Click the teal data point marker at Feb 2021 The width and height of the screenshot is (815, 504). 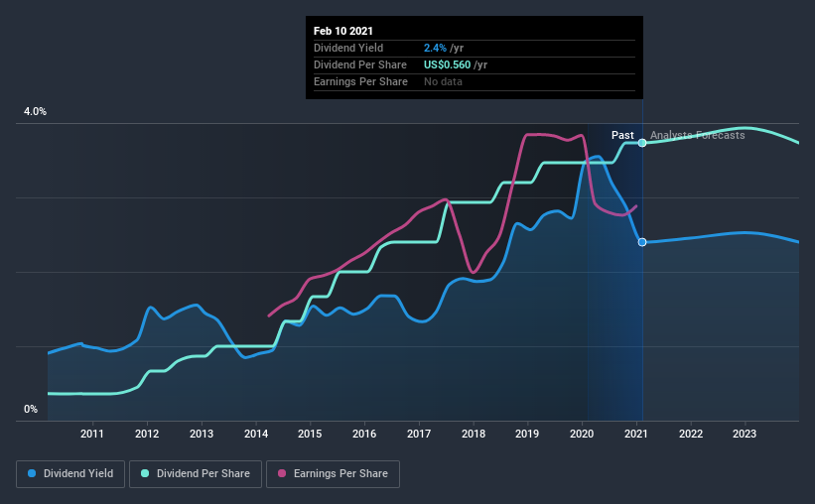(642, 143)
